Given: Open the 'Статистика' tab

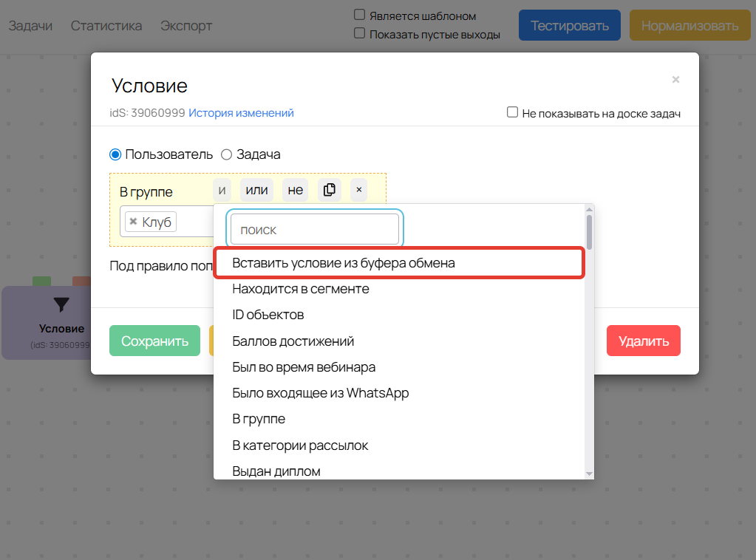Looking at the screenshot, I should point(106,26).
